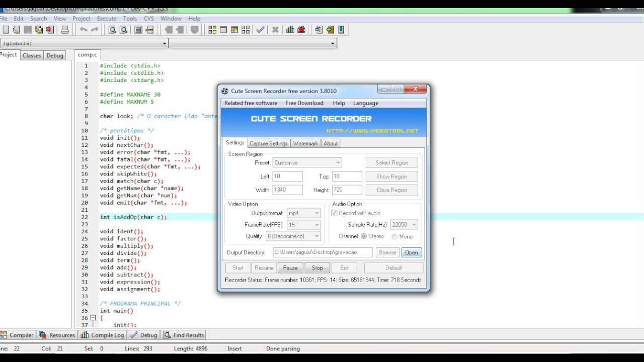
Task: Switch to the Capture Settings tab
Action: click(x=269, y=143)
